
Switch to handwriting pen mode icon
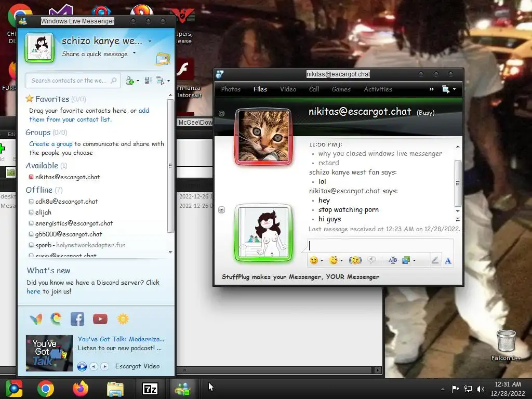point(435,260)
